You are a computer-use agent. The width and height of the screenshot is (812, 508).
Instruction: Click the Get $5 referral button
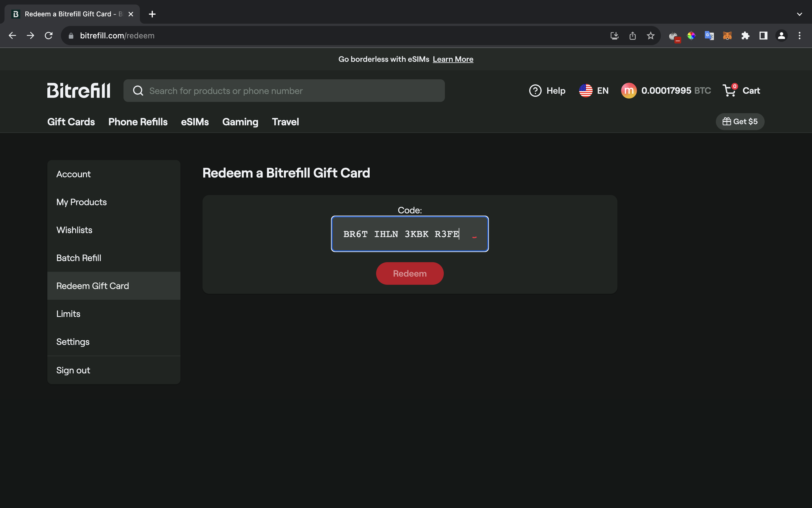pyautogui.click(x=740, y=122)
